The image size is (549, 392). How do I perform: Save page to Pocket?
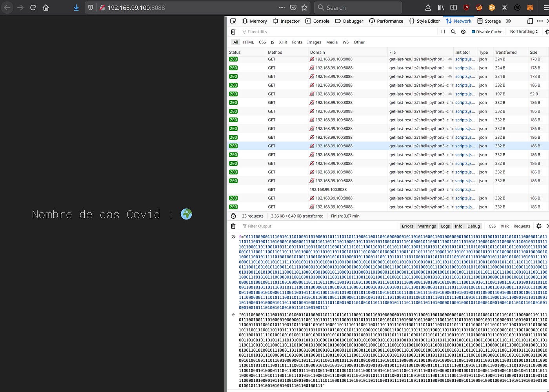pos(293,7)
